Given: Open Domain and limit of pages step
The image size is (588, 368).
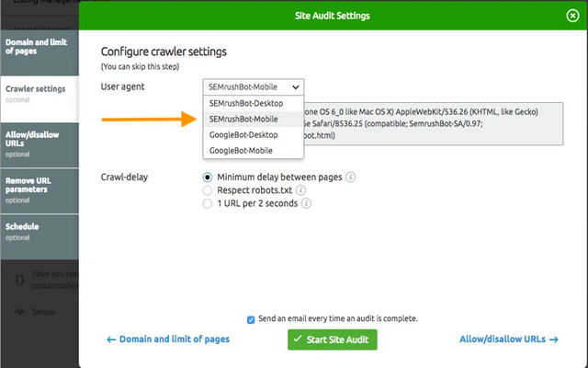Looking at the screenshot, I should pyautogui.click(x=39, y=47).
